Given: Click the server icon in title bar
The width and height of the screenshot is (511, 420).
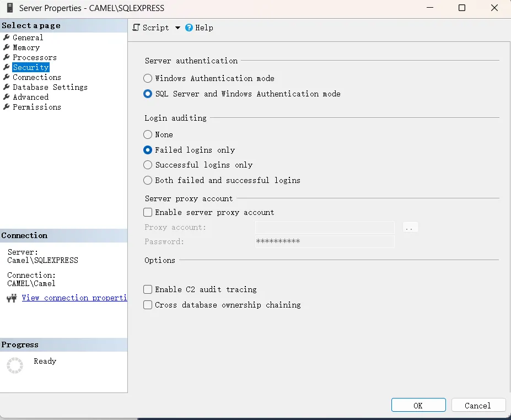Looking at the screenshot, I should (10, 8).
